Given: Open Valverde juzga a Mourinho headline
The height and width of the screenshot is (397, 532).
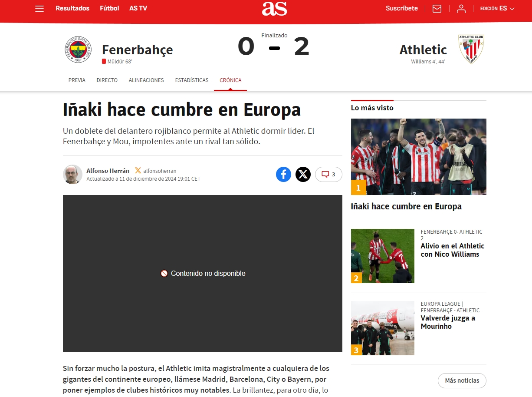Looking at the screenshot, I should coord(448,322).
